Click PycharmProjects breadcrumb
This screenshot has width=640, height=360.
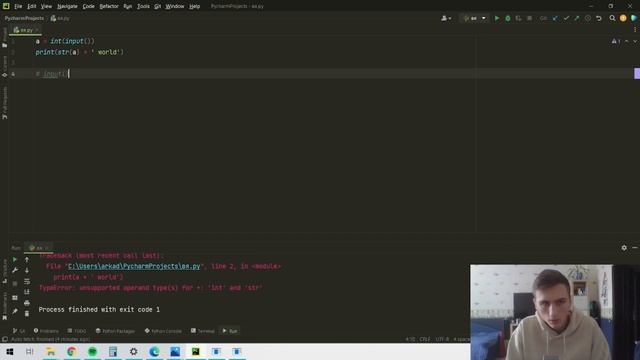[24, 18]
